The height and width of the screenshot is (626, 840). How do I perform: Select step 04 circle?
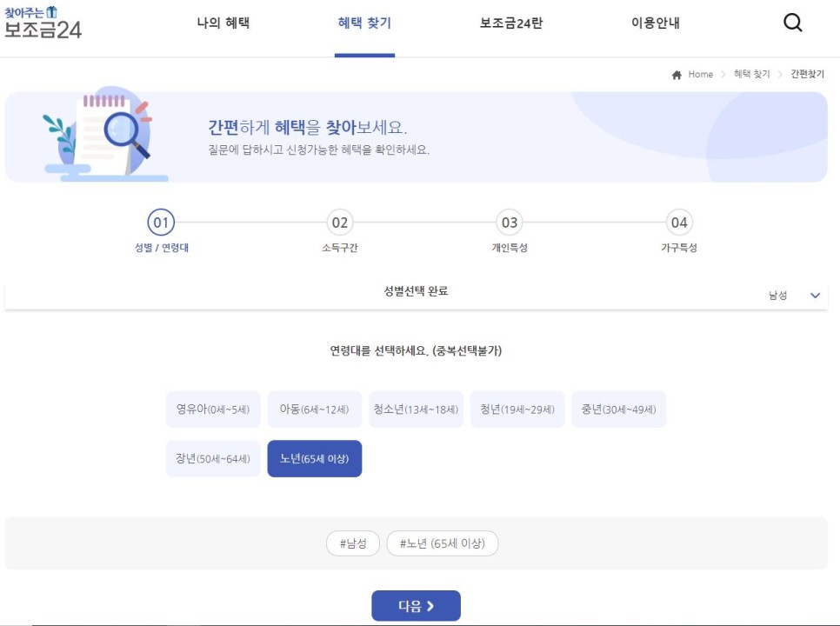click(679, 223)
